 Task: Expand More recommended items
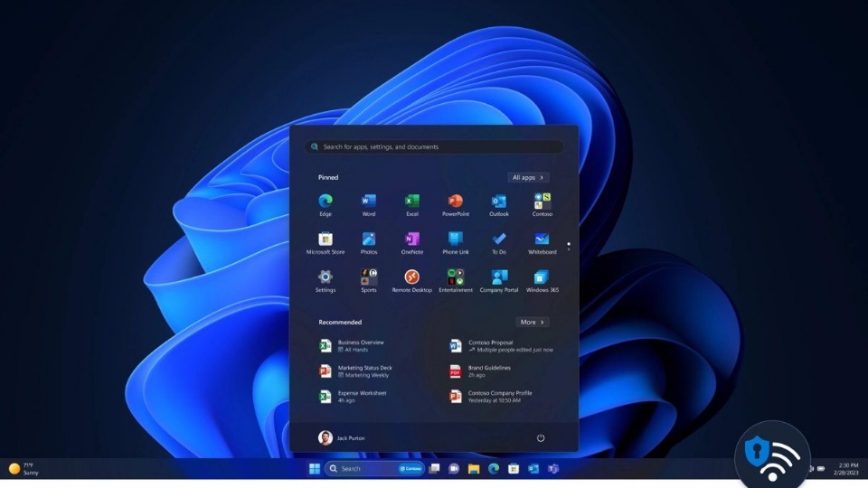[532, 322]
